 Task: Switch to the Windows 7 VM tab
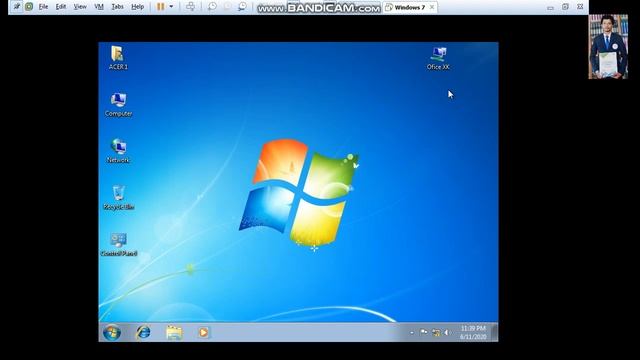[409, 7]
